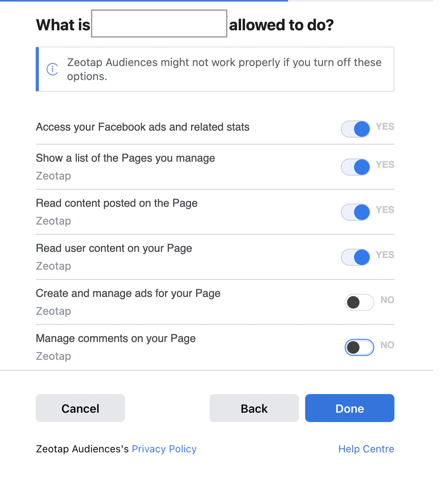The height and width of the screenshot is (478, 448).
Task: Go back with the Back button
Action: [254, 408]
